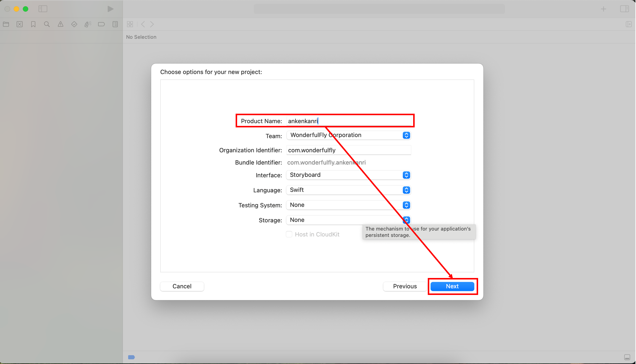Click the Product Name field
This screenshot has width=636, height=364.
pos(349,121)
